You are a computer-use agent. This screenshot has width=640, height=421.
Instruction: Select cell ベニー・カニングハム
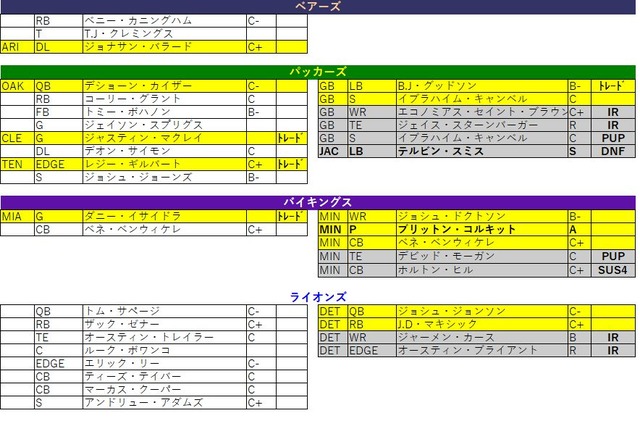(164, 20)
